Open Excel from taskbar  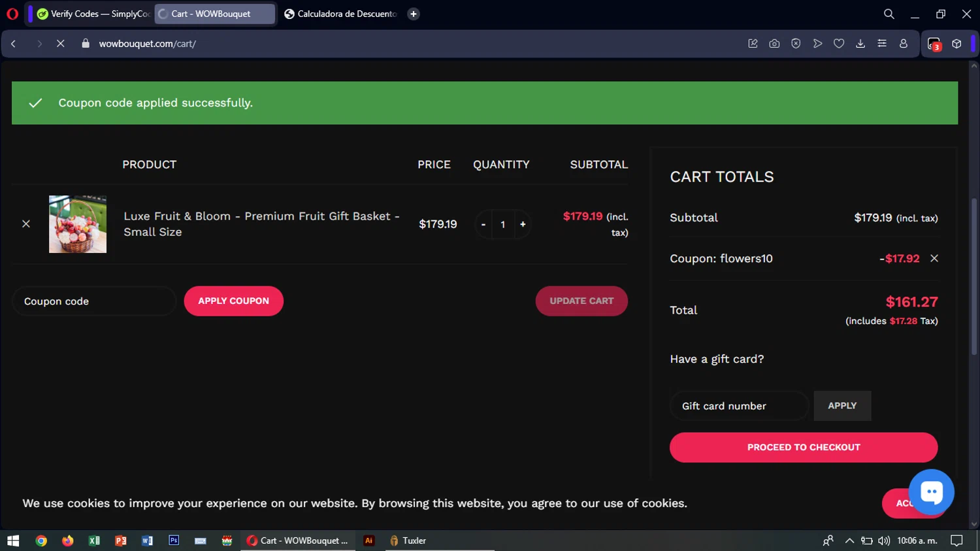pos(94,541)
